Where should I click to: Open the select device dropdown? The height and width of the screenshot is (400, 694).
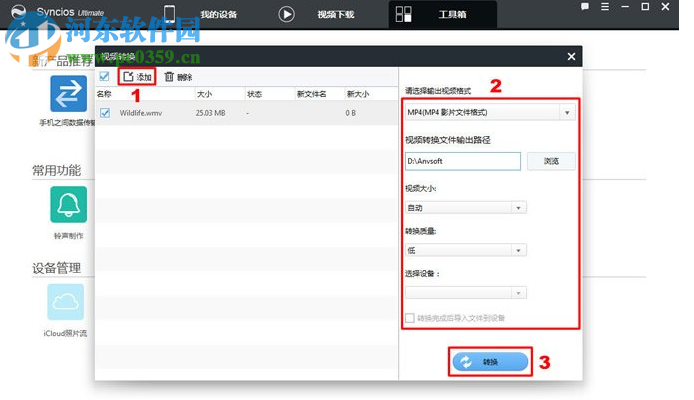pyautogui.click(x=466, y=293)
